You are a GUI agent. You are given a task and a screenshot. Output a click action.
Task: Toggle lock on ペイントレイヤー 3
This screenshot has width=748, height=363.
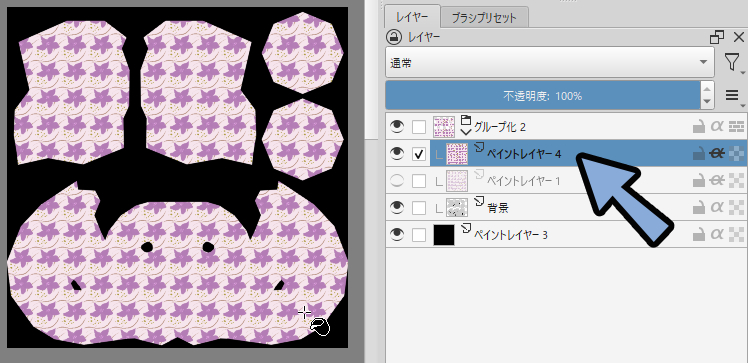699,235
